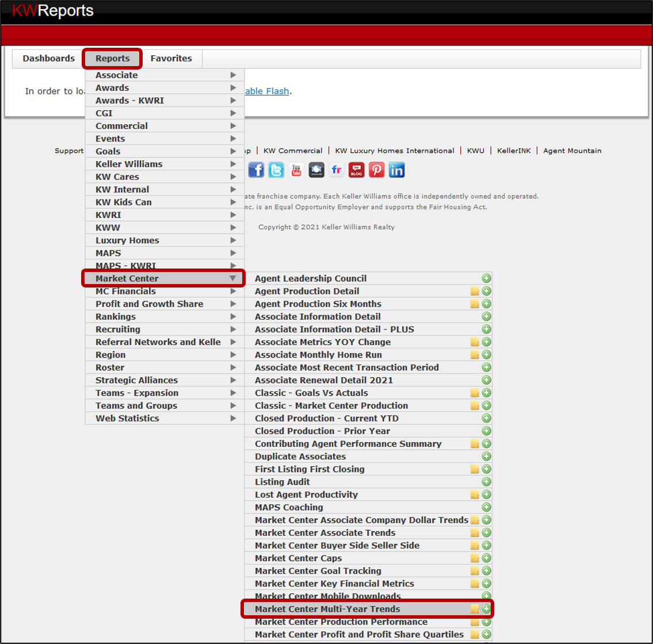
Task: Open the Twitter social icon
Action: (x=276, y=170)
